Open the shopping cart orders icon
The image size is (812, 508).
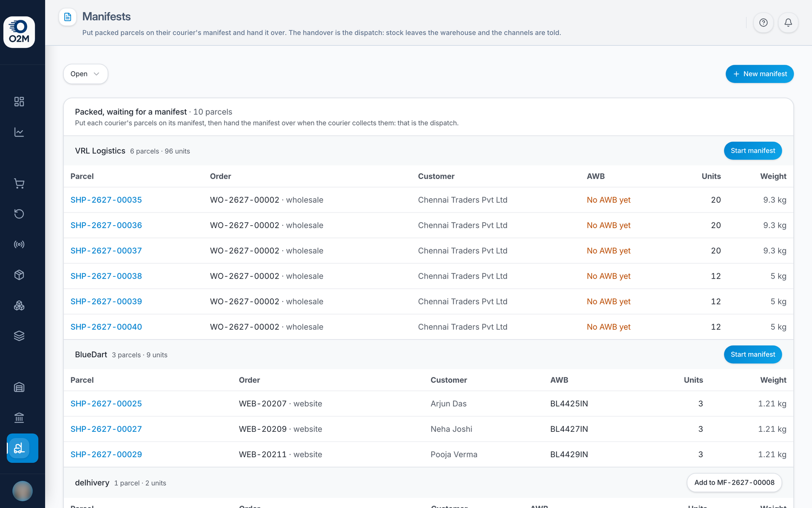coord(19,183)
